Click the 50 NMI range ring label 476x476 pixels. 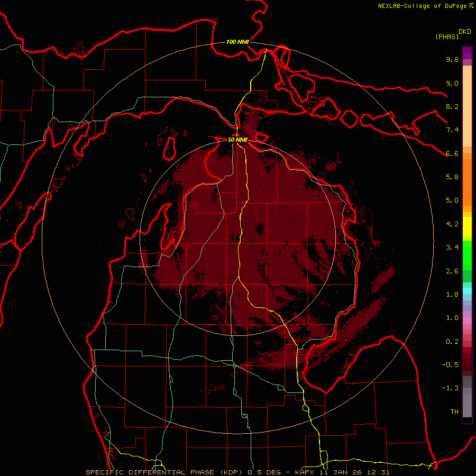click(x=237, y=140)
